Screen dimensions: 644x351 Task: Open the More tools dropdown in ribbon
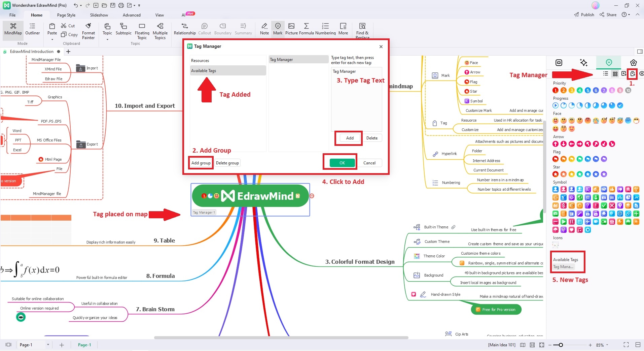click(x=343, y=29)
